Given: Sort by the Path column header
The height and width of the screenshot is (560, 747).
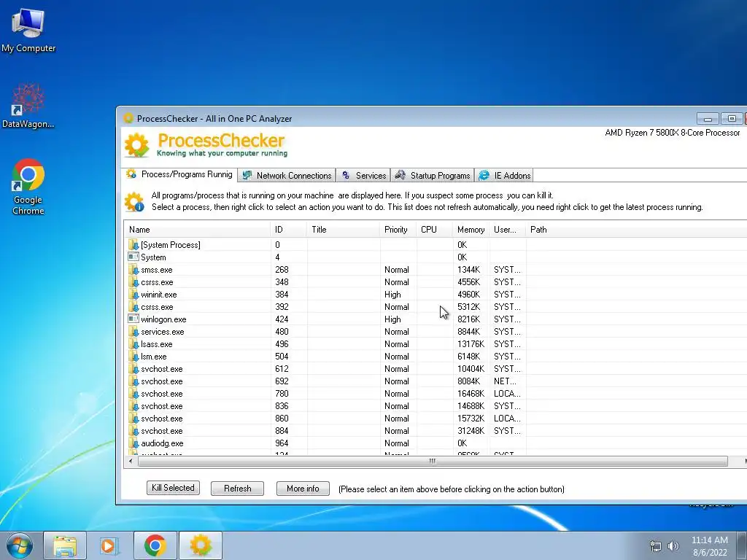Looking at the screenshot, I should [x=636, y=230].
